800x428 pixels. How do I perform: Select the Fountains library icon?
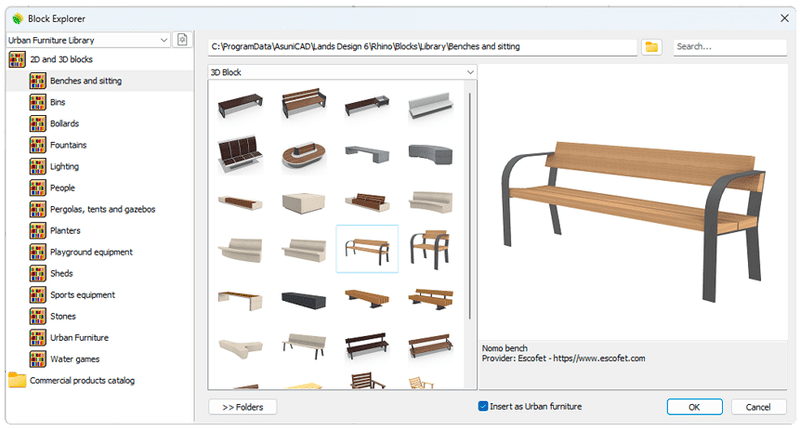point(39,145)
